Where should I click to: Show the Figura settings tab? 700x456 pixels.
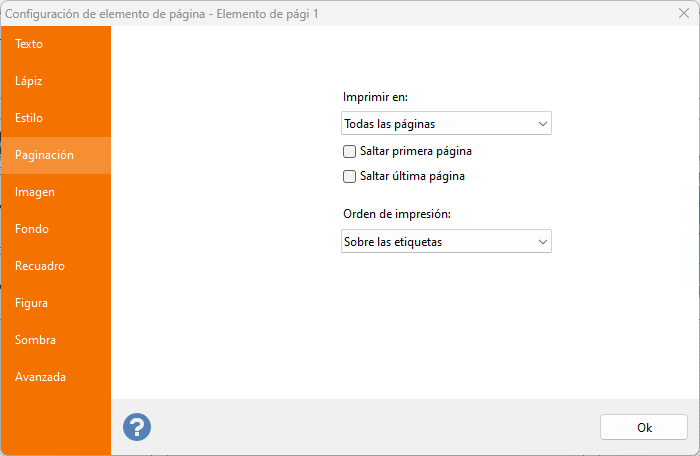point(32,303)
